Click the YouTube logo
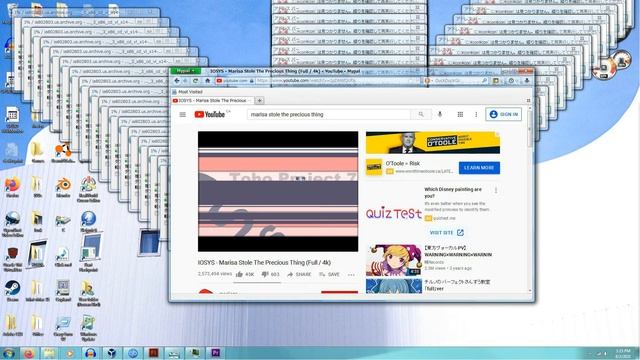Screen dimensions: 640x360 pos(210,115)
